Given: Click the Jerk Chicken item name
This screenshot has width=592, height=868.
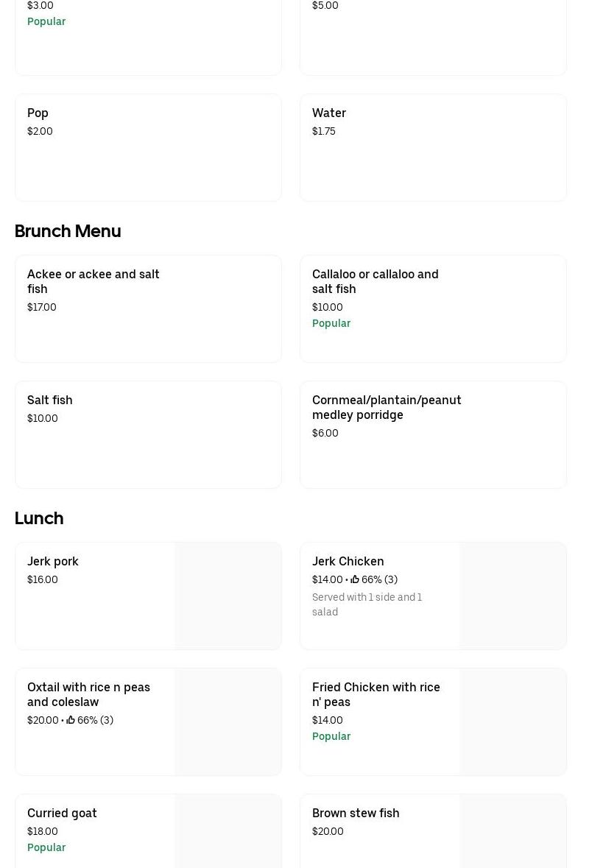Looking at the screenshot, I should tap(348, 561).
